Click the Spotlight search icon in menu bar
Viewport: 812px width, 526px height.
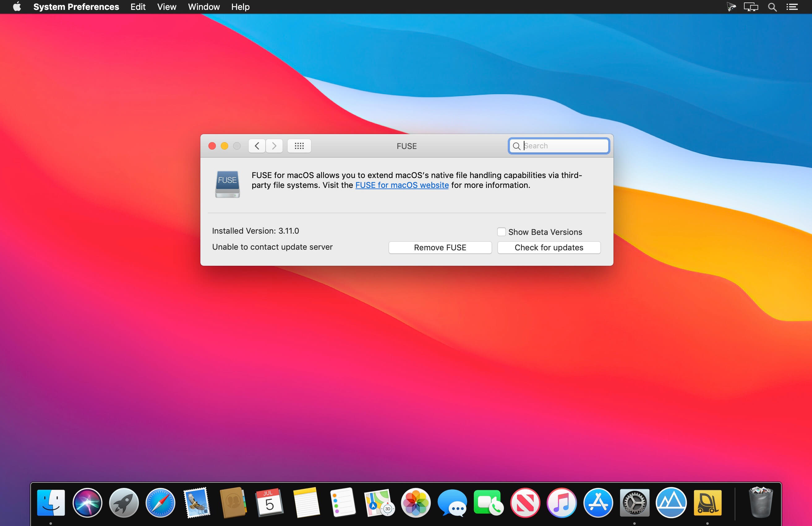[772, 7]
